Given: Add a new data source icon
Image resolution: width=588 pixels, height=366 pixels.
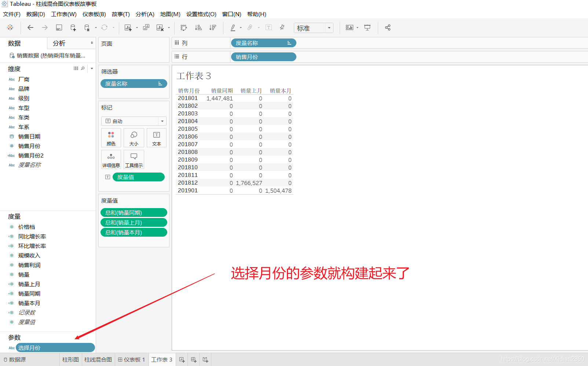Looking at the screenshot, I should click(x=73, y=27).
